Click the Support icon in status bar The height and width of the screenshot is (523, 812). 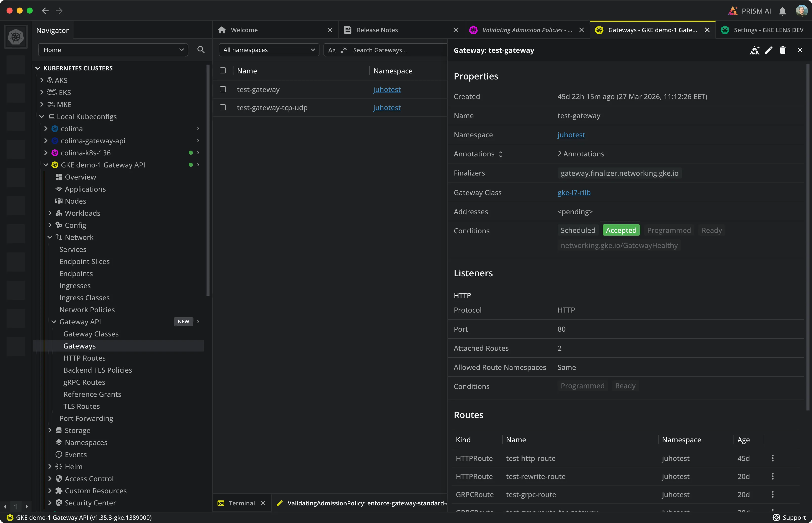[x=776, y=517]
